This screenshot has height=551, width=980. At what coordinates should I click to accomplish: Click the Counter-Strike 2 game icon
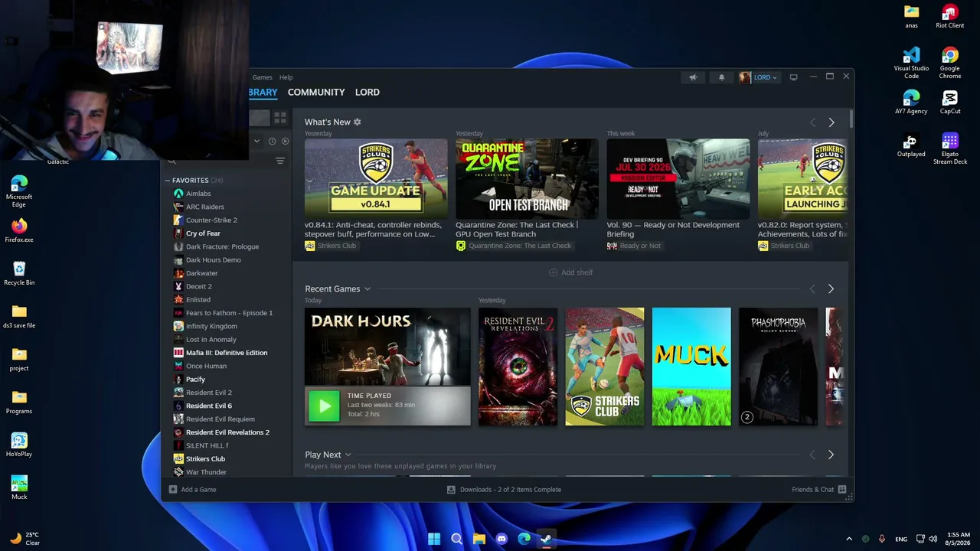[178, 220]
